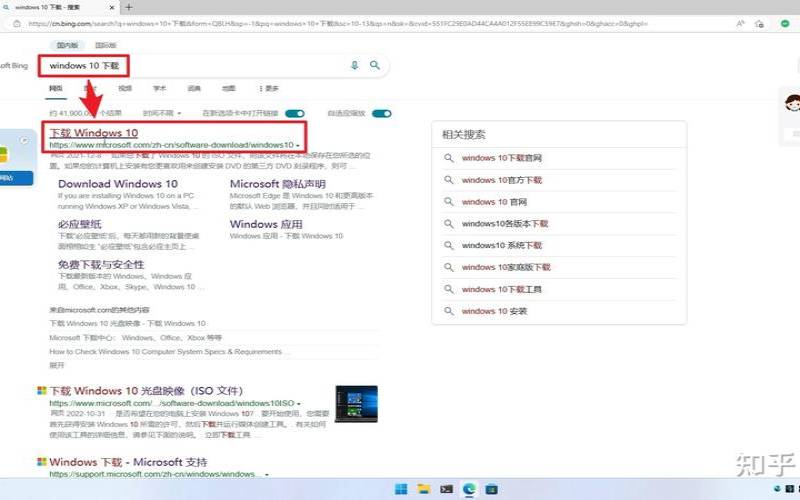Click the Microsoft Edge taskbar icon
800x500 pixels.
(469, 489)
